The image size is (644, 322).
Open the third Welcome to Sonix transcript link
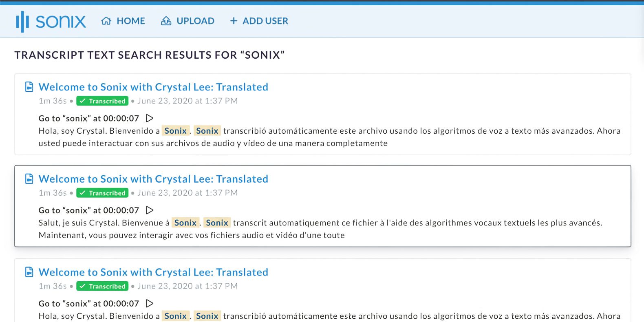point(153,272)
